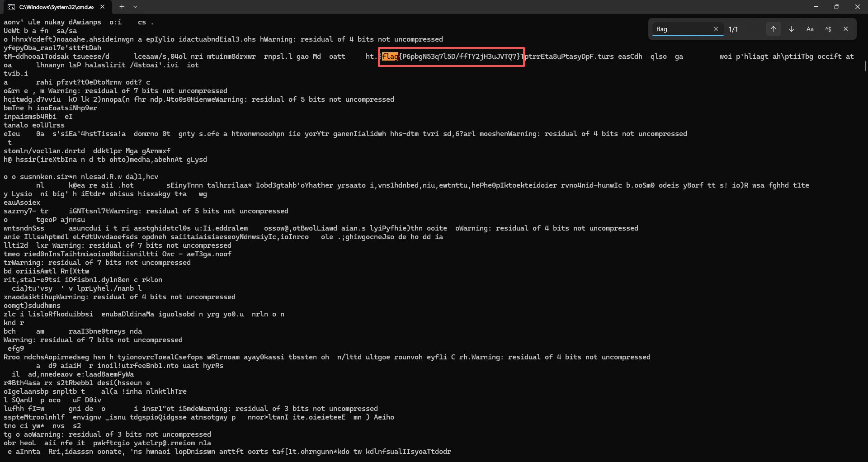The height and width of the screenshot is (462, 868).
Task: Click the scrollbar search match marker
Action: 865,66
